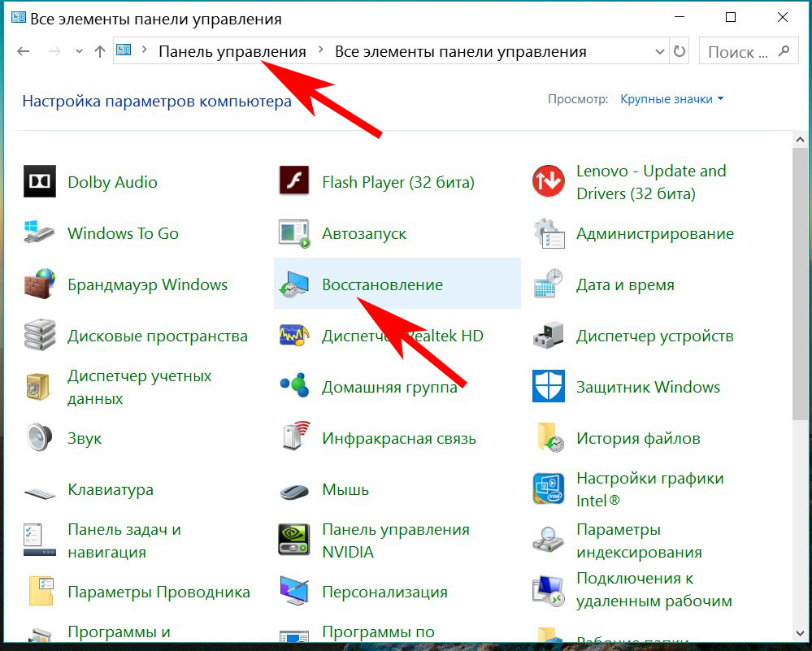This screenshot has width=812, height=651.
Task: Open the Dolby Audio icon
Action: [39, 181]
